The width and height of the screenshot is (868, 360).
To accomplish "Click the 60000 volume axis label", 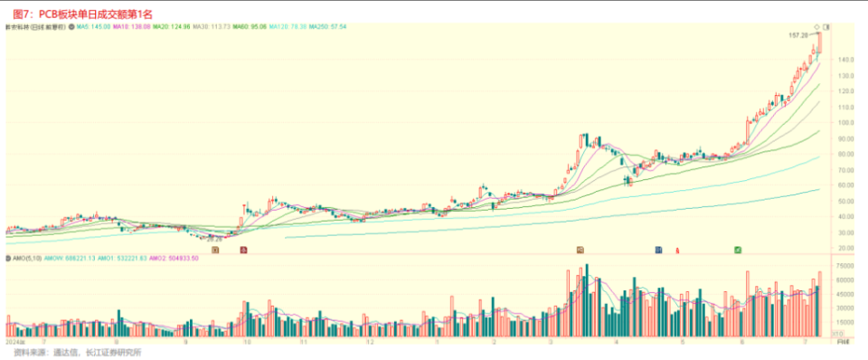I will click(x=846, y=280).
